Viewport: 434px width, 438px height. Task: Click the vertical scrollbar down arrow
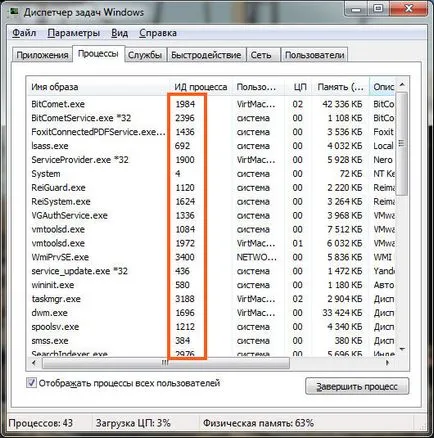point(402,349)
